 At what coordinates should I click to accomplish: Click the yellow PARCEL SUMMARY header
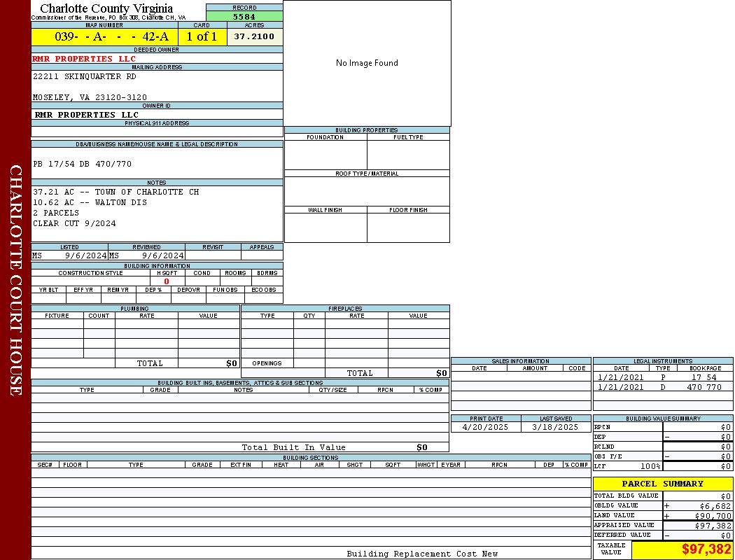[662, 484]
